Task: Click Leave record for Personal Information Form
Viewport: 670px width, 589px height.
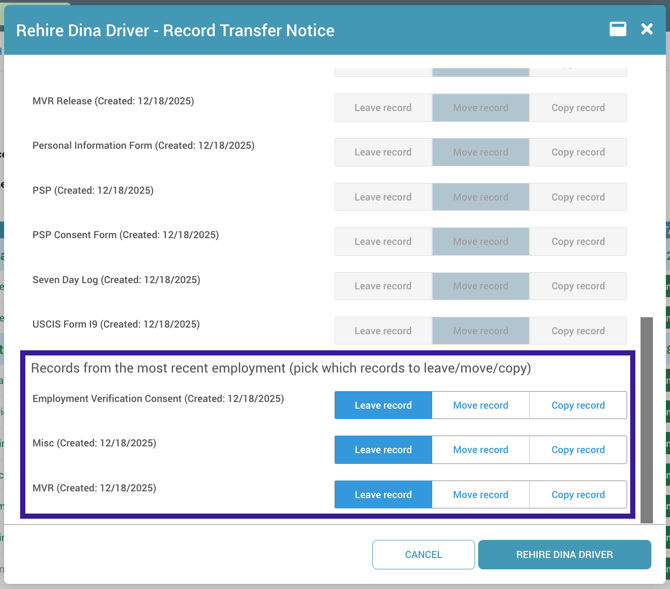Action: point(383,152)
